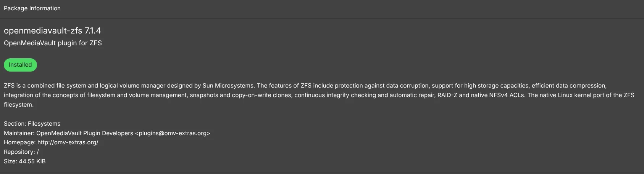The width and height of the screenshot is (644, 174).
Task: Click the word filesystem ending the description
Action: pyautogui.click(x=18, y=105)
